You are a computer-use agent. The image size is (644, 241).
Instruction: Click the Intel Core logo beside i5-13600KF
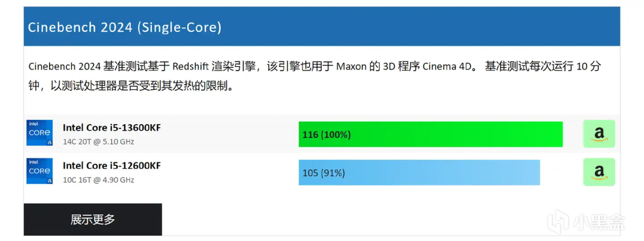(39, 133)
